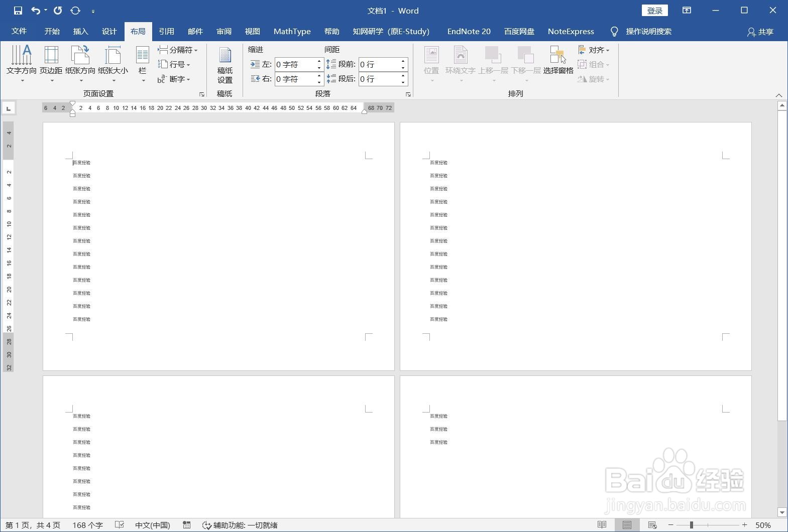Click the 50% zoom level
Screen dimensions: 788x532
coord(763,525)
